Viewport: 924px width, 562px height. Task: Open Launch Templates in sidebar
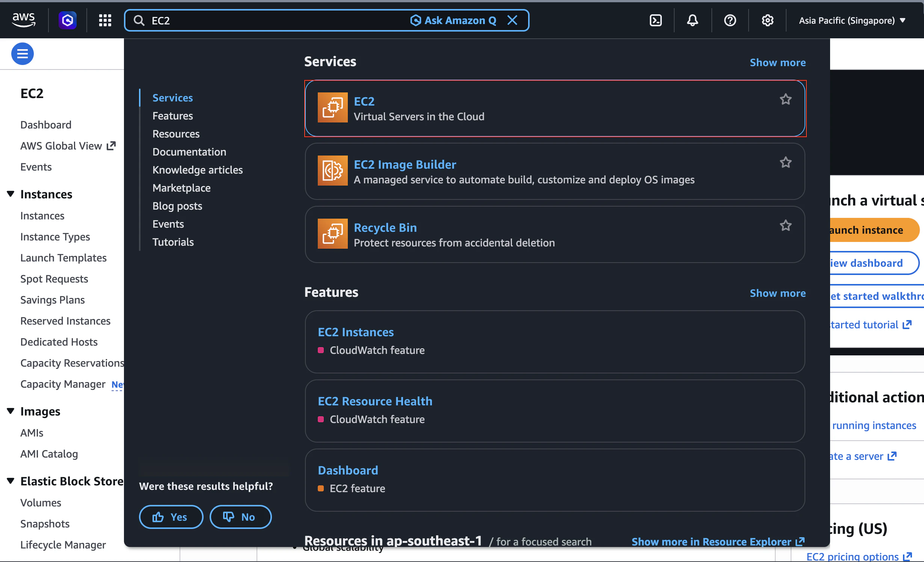(x=63, y=258)
